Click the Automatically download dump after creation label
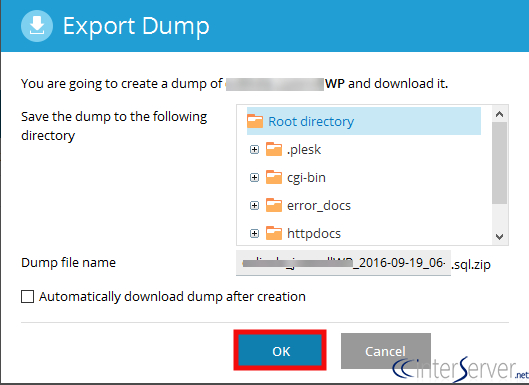Image resolution: width=529 pixels, height=385 pixels. tap(172, 297)
